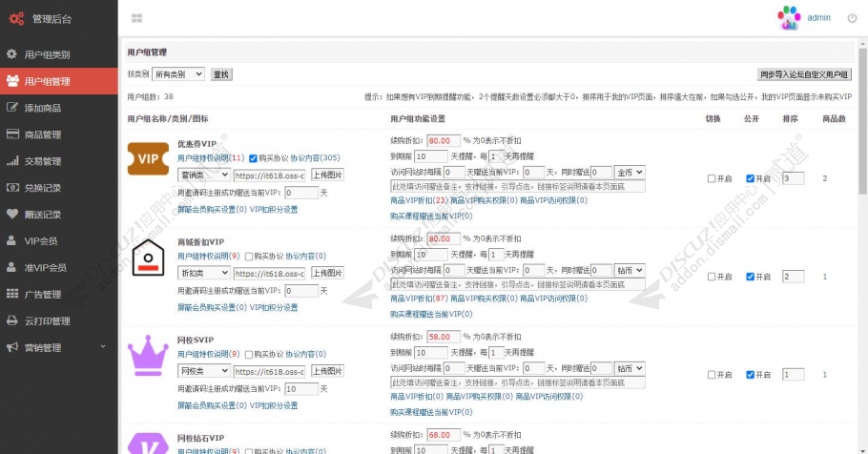Click the bar chart icon next to 交易管理
The height and width of the screenshot is (454, 868).
12,160
